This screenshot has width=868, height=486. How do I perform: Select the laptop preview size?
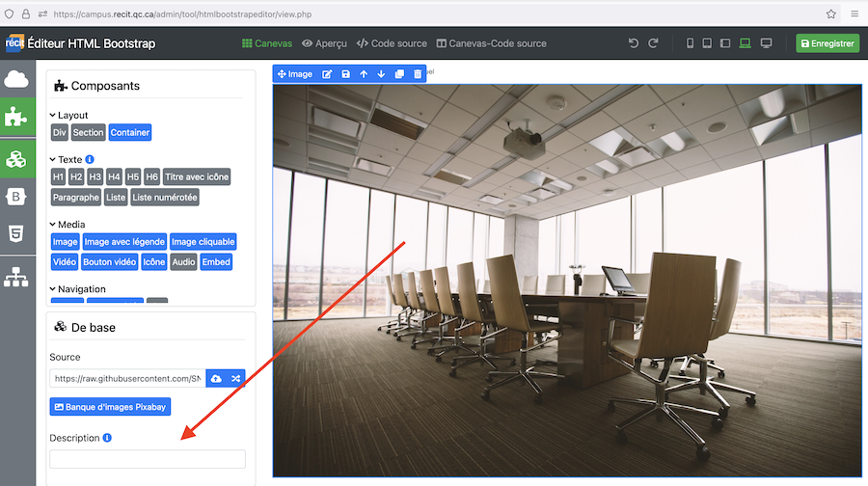coord(746,43)
